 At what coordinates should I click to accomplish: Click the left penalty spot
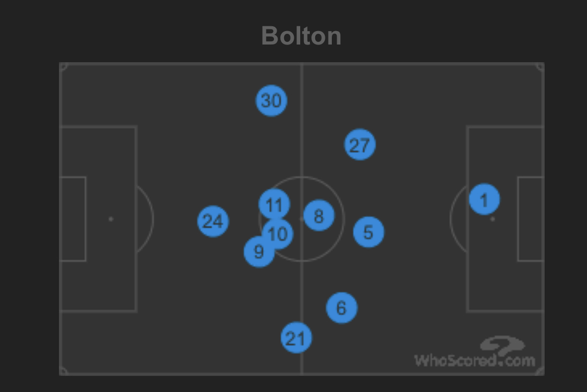111,219
